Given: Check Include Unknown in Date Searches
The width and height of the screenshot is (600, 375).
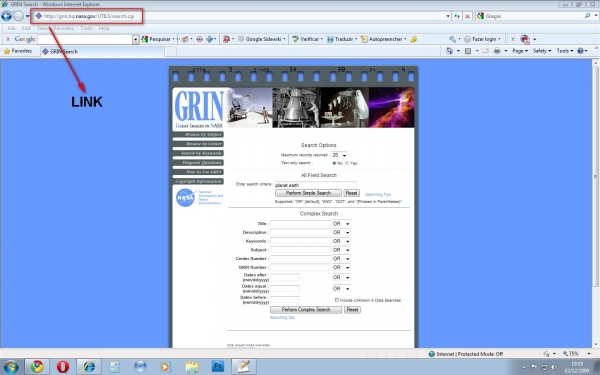Looking at the screenshot, I should pyautogui.click(x=337, y=300).
